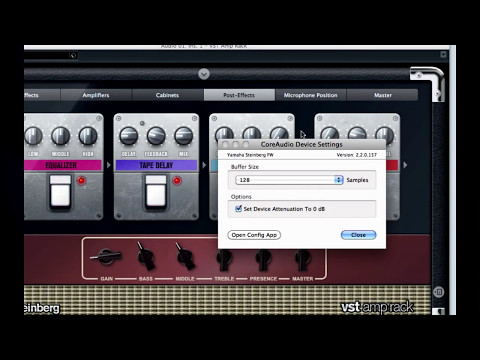Click the middle knob of the third pedal
Image resolution: width=480 pixels, height=360 pixels.
point(252,133)
